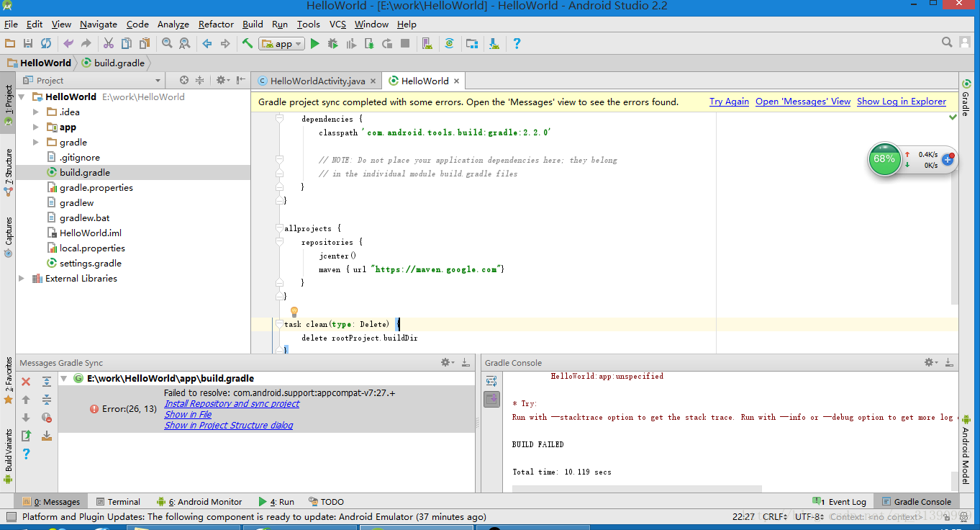Image resolution: width=980 pixels, height=530 pixels.
Task: Click Collapse All icon in Project panel
Action: (200, 80)
